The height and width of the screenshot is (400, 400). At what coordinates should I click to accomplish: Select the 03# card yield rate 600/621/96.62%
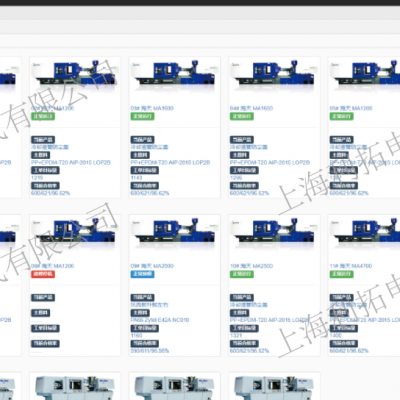point(150,193)
